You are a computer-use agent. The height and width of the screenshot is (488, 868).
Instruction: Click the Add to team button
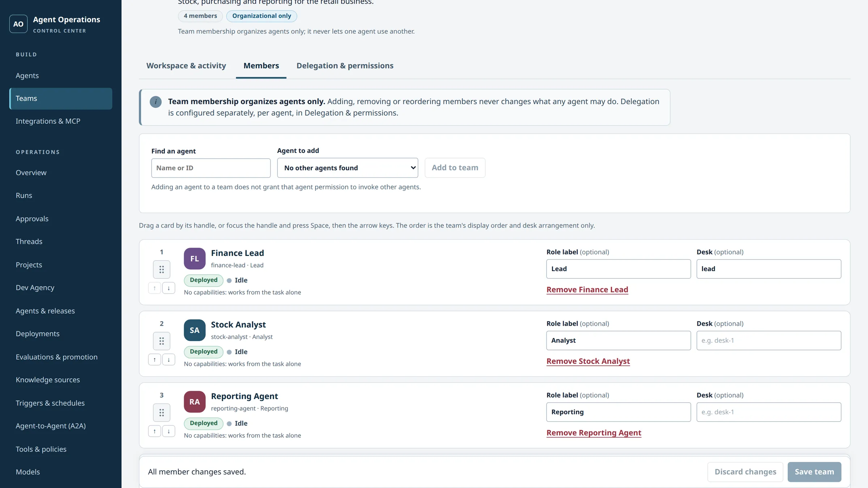coord(455,168)
